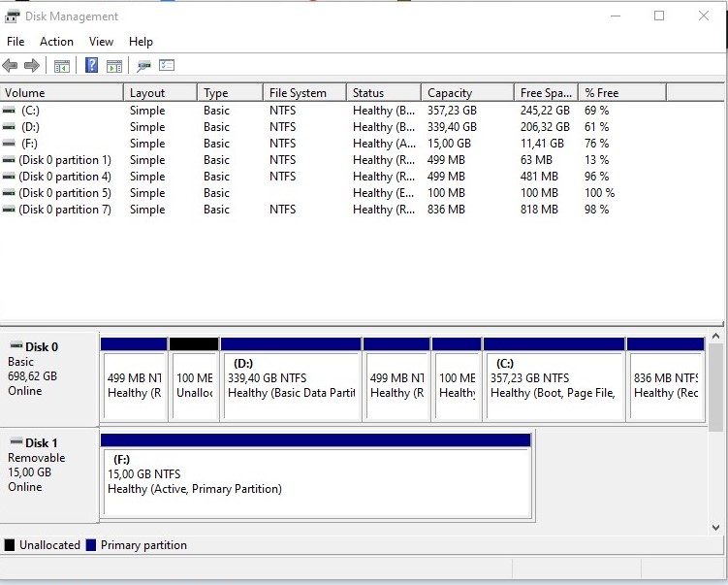
Task: Click the black Unallocated legend swatch
Action: [x=10, y=545]
